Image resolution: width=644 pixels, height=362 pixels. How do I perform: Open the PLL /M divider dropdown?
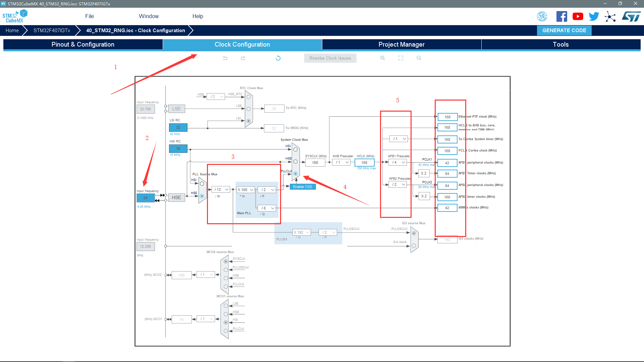click(222, 190)
